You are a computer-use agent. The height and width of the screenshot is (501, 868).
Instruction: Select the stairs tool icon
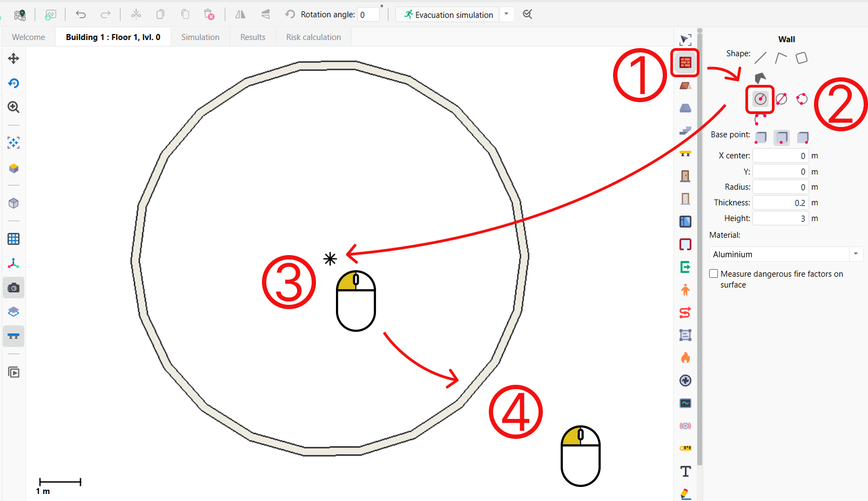click(685, 131)
